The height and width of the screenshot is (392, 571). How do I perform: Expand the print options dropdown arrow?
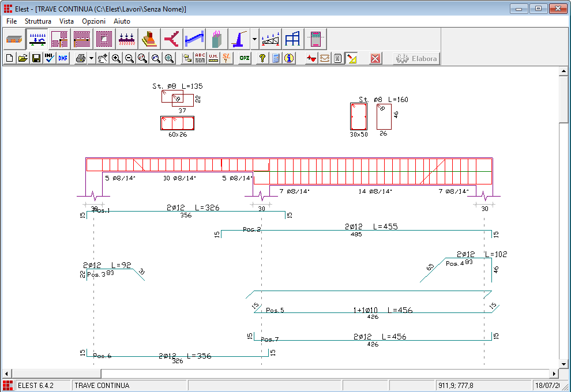coord(91,58)
